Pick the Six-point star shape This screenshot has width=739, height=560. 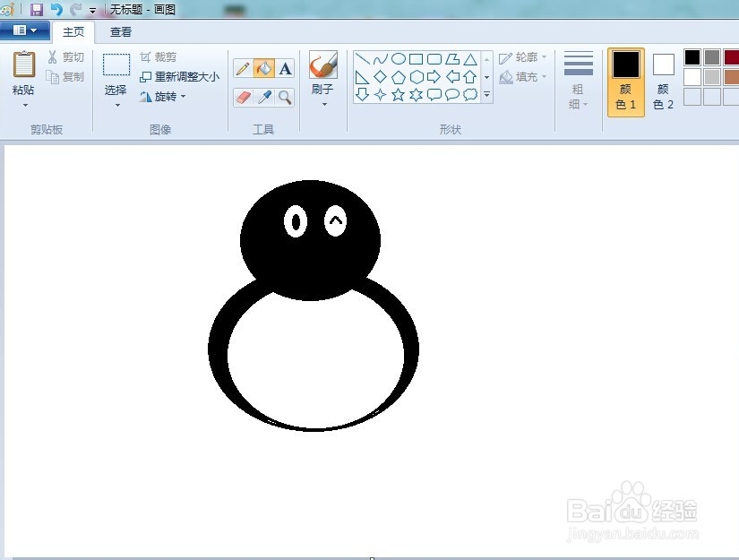coord(417,95)
